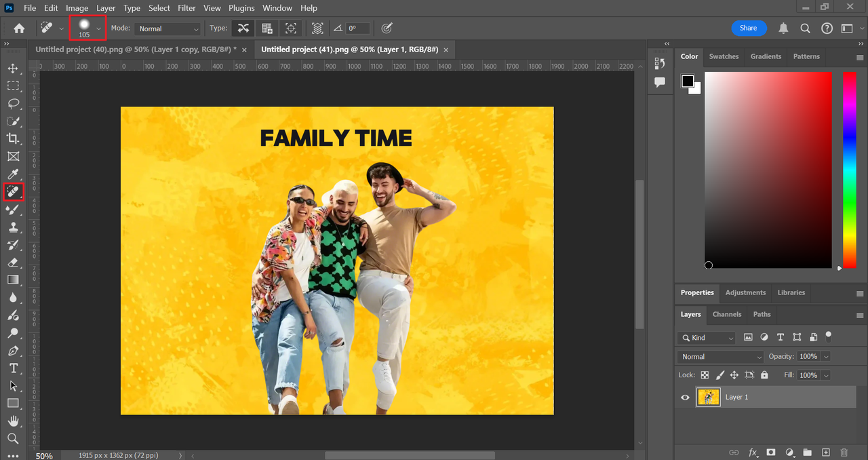Select the Lasso tool

coord(13,104)
